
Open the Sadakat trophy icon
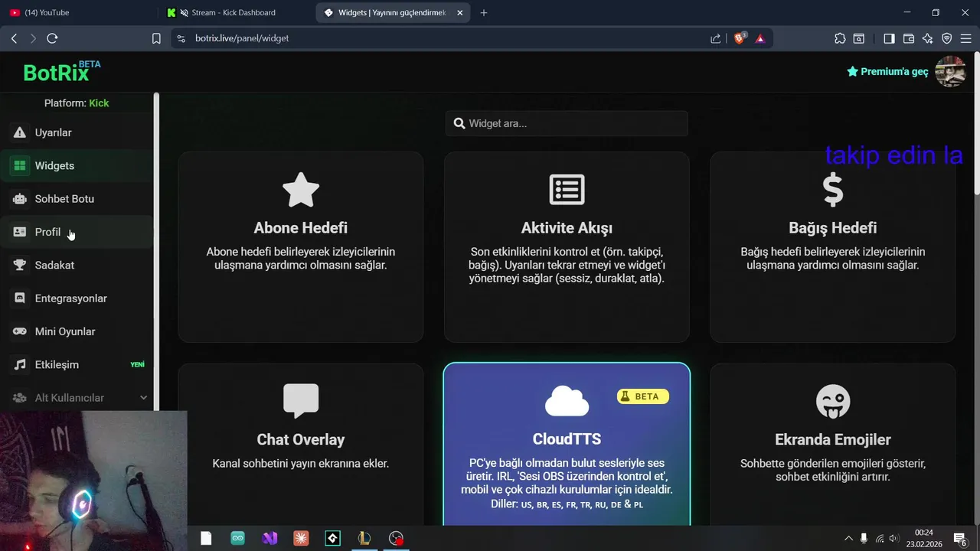[20, 265]
